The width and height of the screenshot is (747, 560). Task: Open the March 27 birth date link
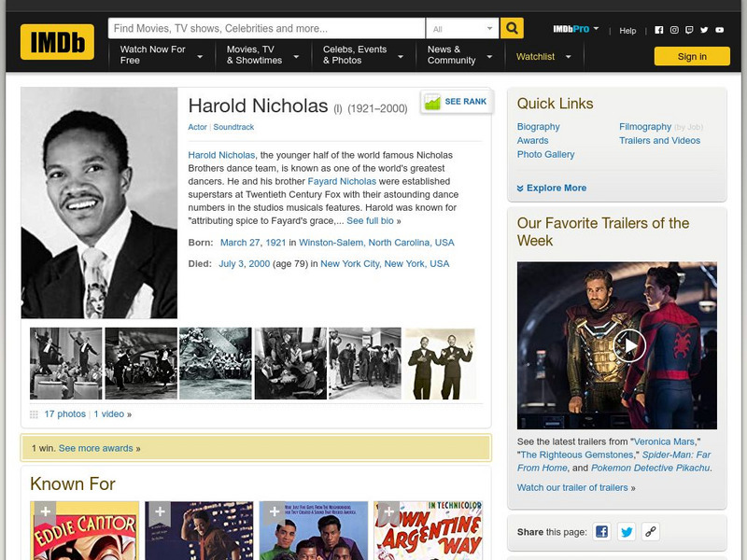pos(240,243)
